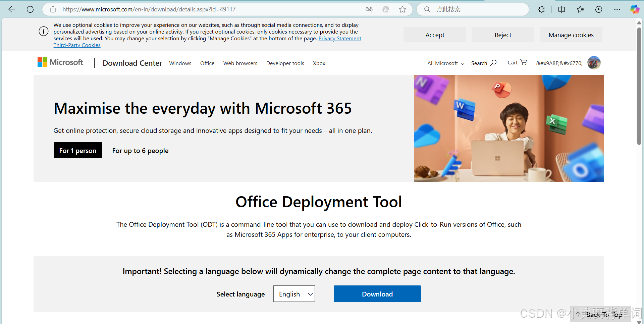Open the Web browsers menu item
The height and width of the screenshot is (324, 644).
240,63
